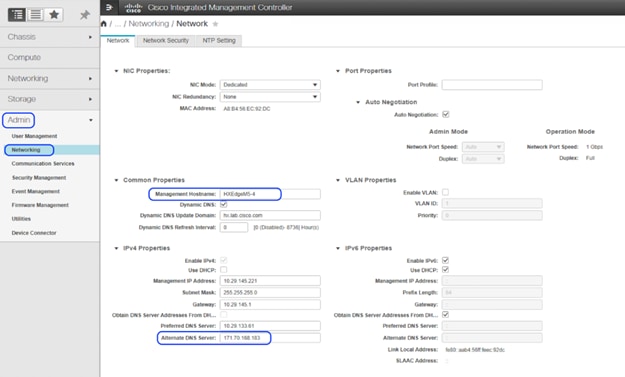Open the Network Port Speed dropdown
This screenshot has height=377, width=625.
(x=483, y=147)
